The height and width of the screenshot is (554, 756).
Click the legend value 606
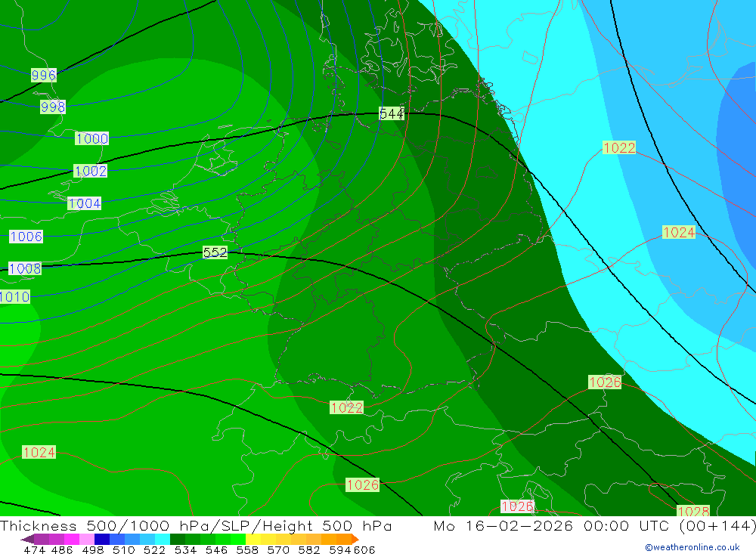click(364, 549)
